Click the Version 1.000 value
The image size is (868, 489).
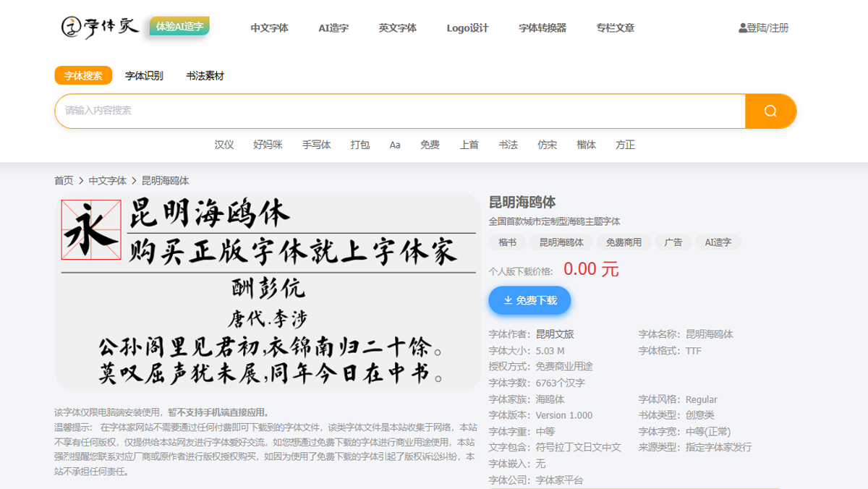[x=564, y=415]
